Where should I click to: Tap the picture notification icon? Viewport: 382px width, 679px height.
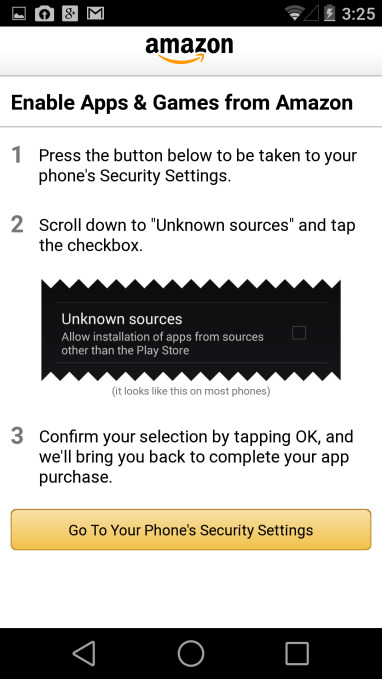(x=19, y=13)
